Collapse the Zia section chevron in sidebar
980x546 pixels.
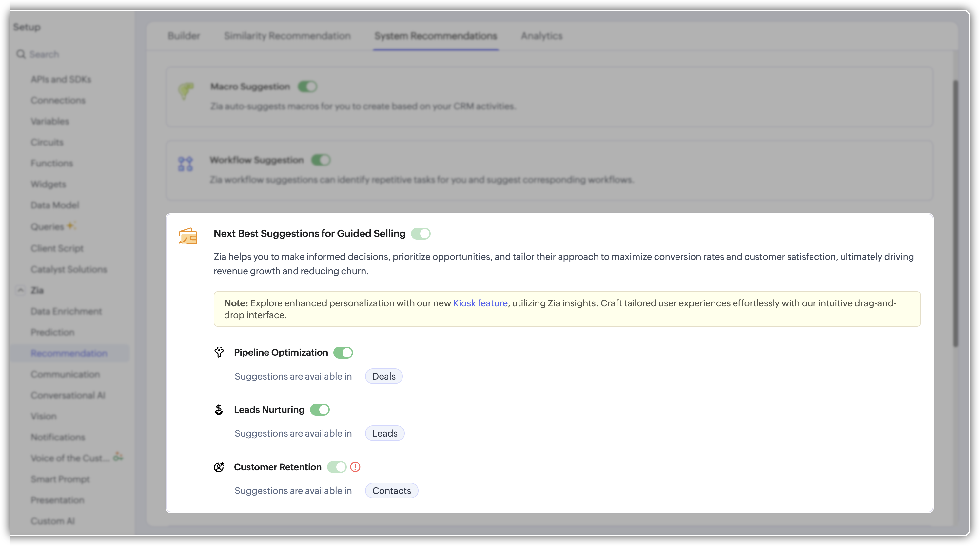21,290
